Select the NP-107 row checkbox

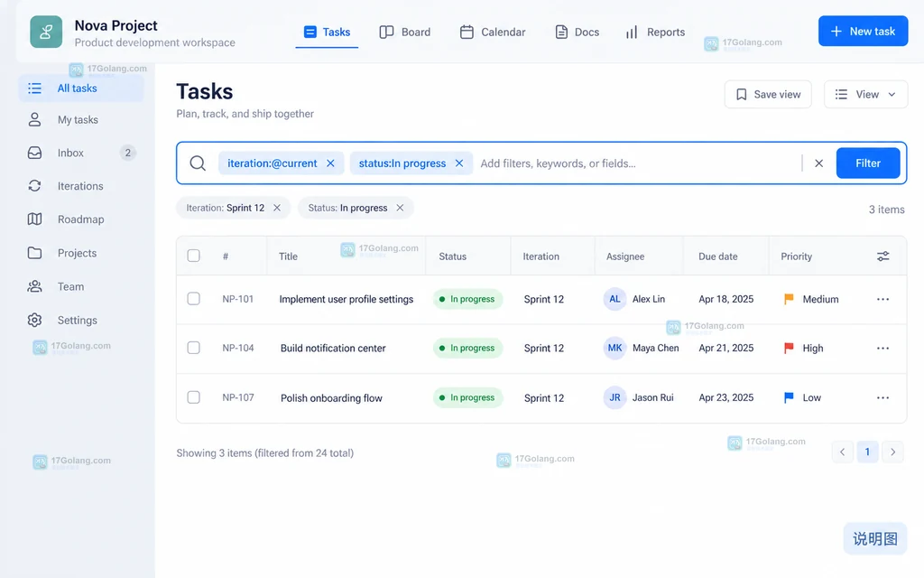[193, 397]
